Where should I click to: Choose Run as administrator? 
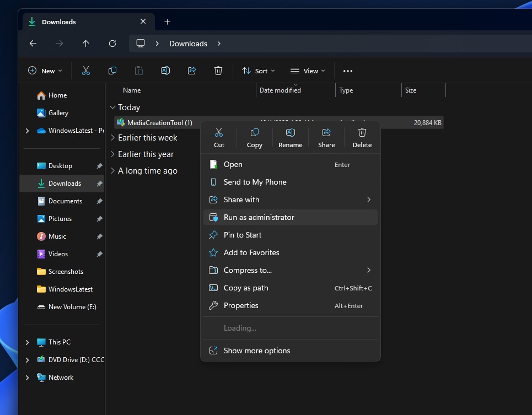pyautogui.click(x=259, y=217)
